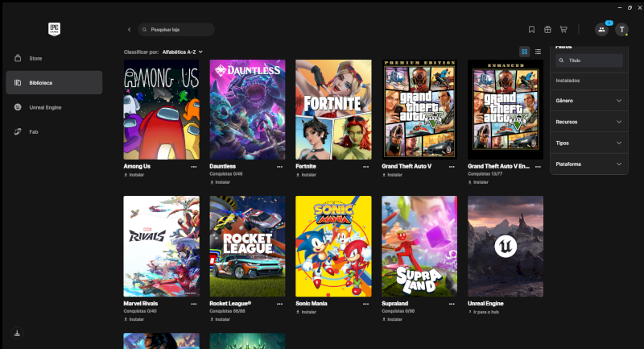Click the Dauntless Conquistas 0/46 text
This screenshot has width=644, height=349.
[x=226, y=174]
